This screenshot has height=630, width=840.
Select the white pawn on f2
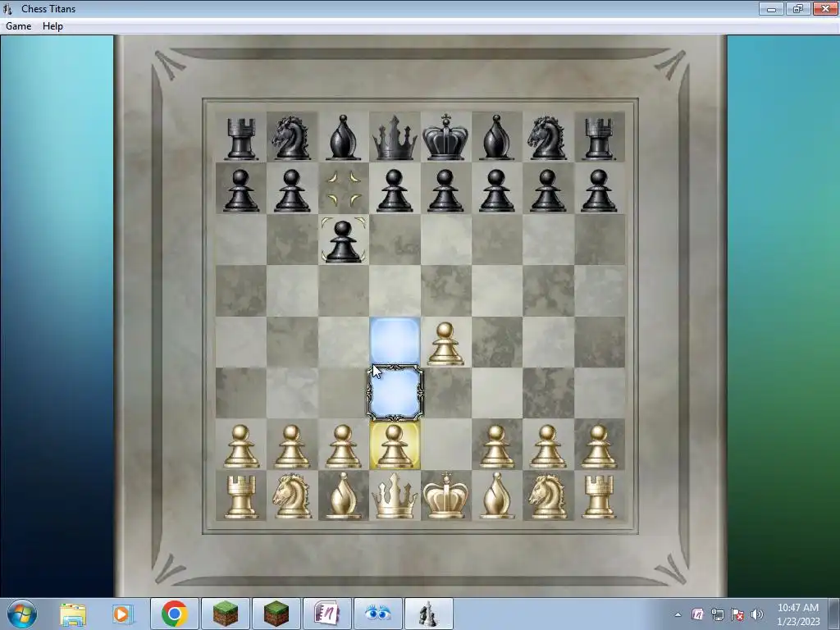[x=496, y=445]
